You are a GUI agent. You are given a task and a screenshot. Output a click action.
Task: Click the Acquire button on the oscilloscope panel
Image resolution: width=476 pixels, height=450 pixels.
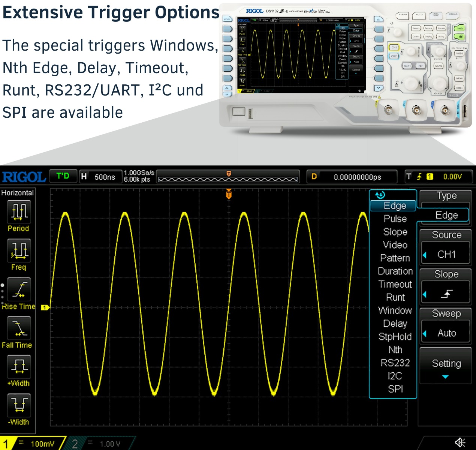[x=428, y=28]
